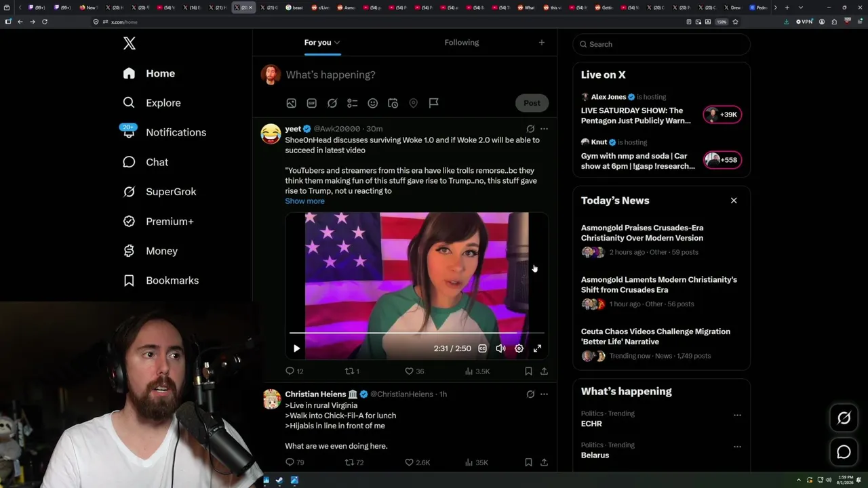Open more options for Belarus trend
Screen dimensions: 868x488
[737, 447]
